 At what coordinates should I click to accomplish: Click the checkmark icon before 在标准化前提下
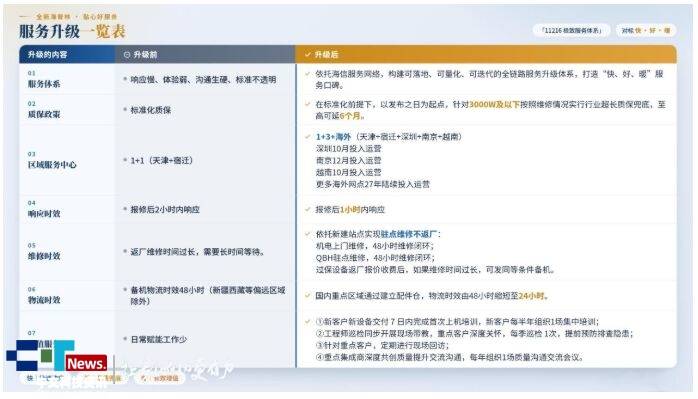coord(308,104)
